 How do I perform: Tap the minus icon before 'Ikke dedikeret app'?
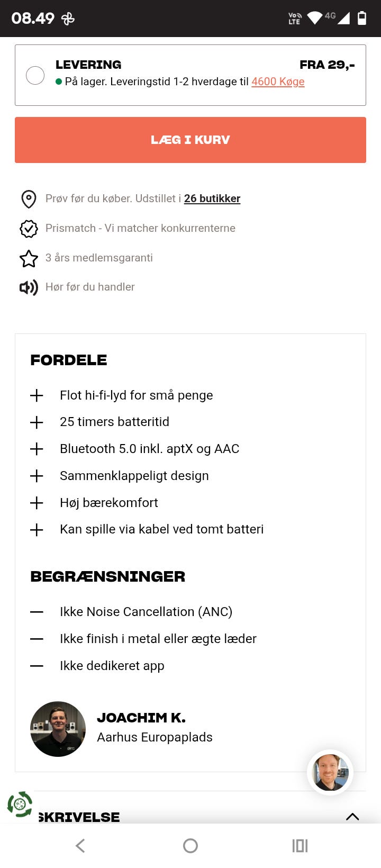click(37, 666)
